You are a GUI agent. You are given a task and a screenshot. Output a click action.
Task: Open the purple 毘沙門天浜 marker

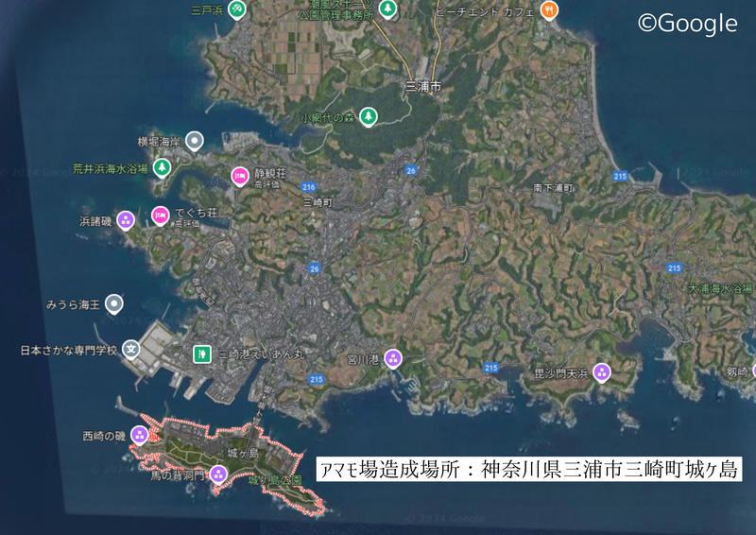click(602, 372)
